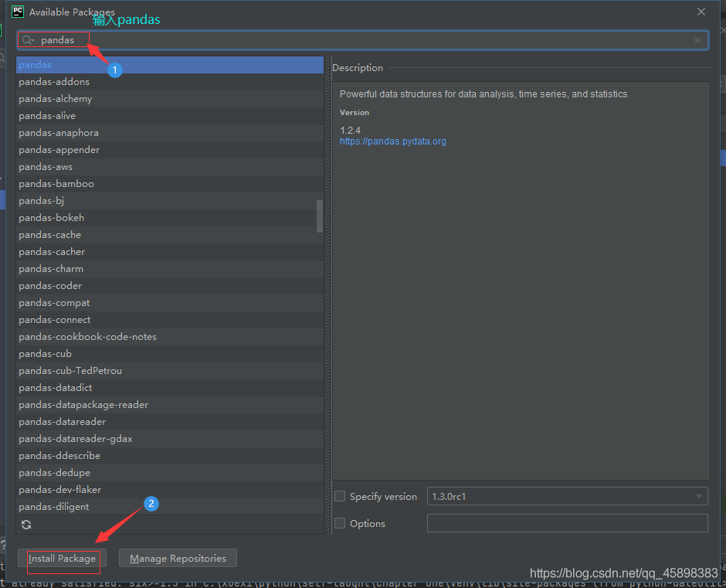Enable the Specify version checkbox

pos(340,496)
